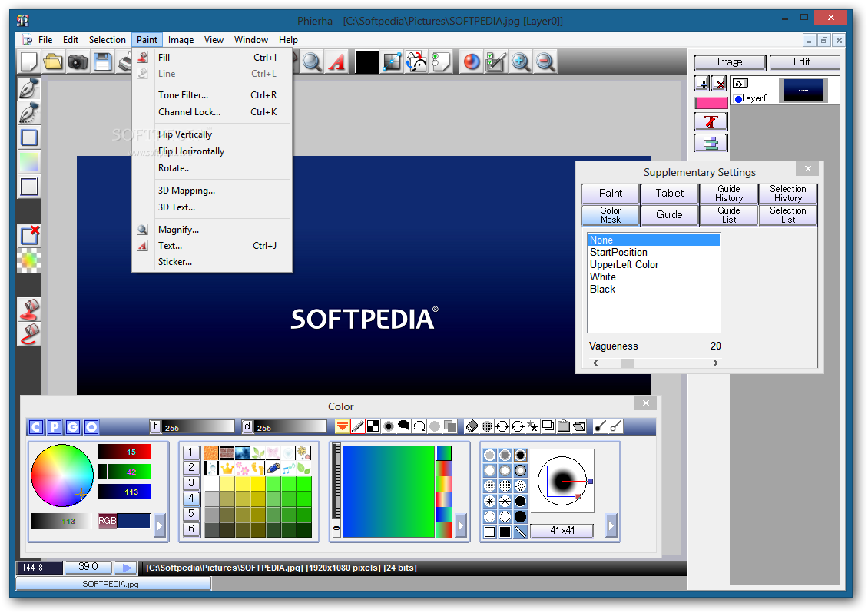Switch to the Tablet tab
The width and height of the screenshot is (868, 613).
(x=669, y=194)
